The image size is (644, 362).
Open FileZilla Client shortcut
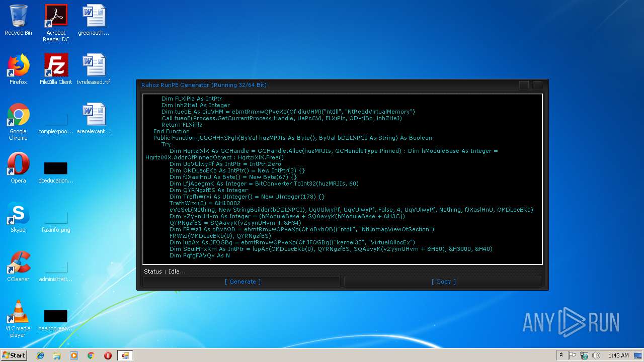[x=56, y=69]
